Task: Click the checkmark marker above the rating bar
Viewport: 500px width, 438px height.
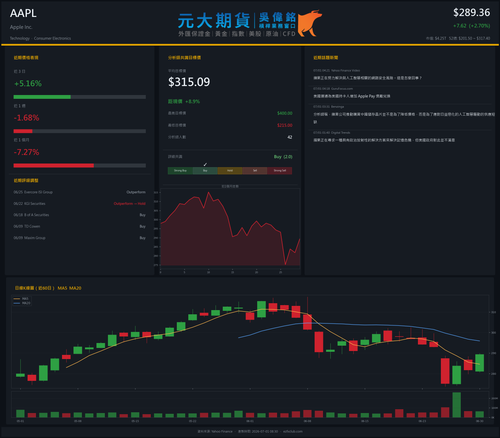Action: (x=205, y=164)
